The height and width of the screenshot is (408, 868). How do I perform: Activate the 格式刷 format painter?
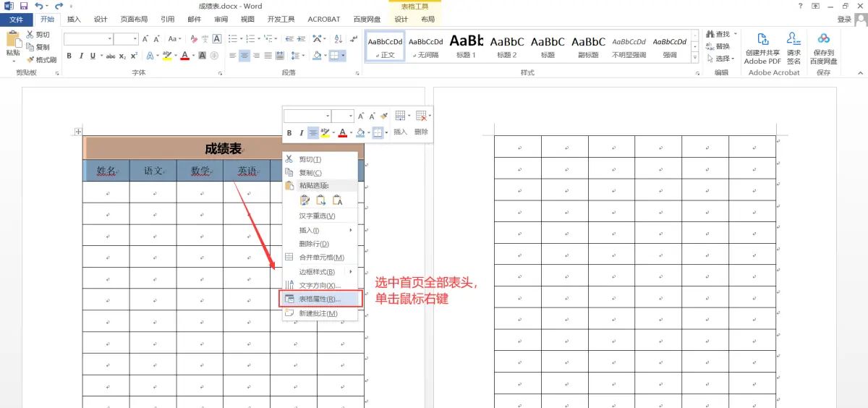click(x=41, y=60)
